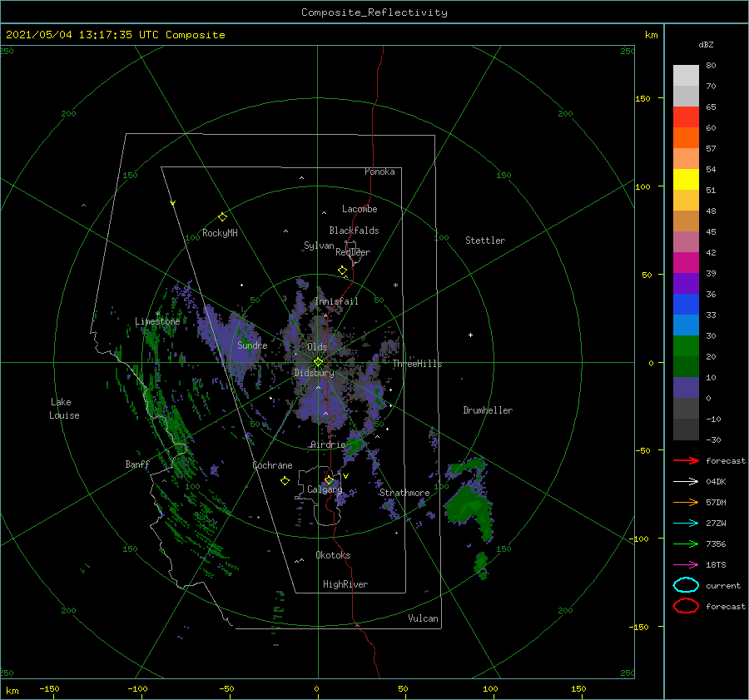
Task: Click the Blackfalds city label
Action: tap(354, 231)
